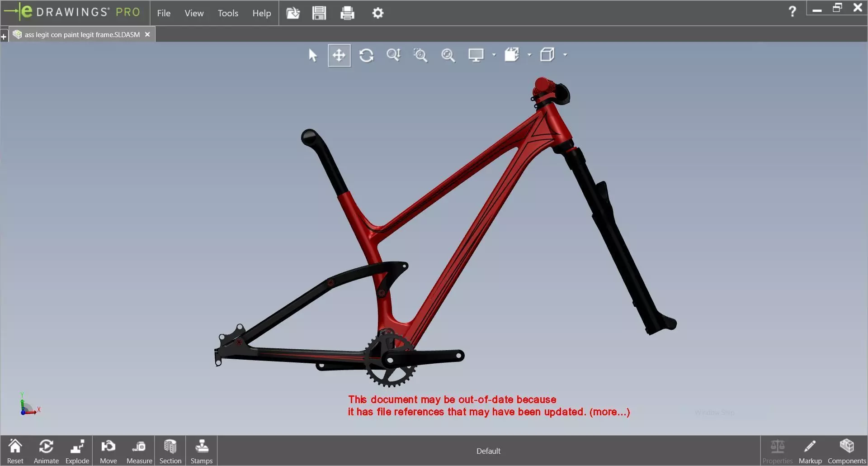Click the Zoom to Fit tool
Image resolution: width=868 pixels, height=466 pixels.
click(448, 55)
